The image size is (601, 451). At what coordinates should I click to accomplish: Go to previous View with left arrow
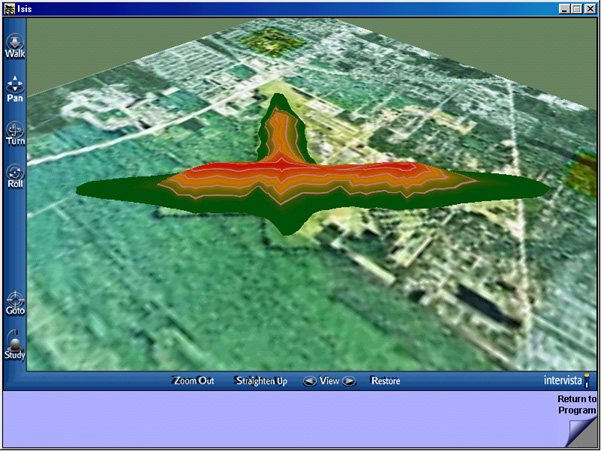(x=309, y=381)
